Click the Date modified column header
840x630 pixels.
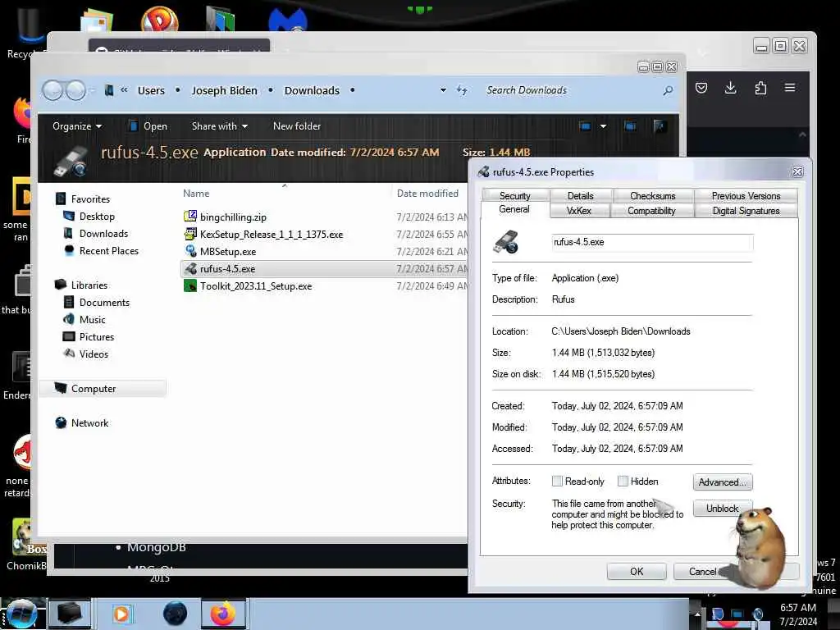coord(427,194)
